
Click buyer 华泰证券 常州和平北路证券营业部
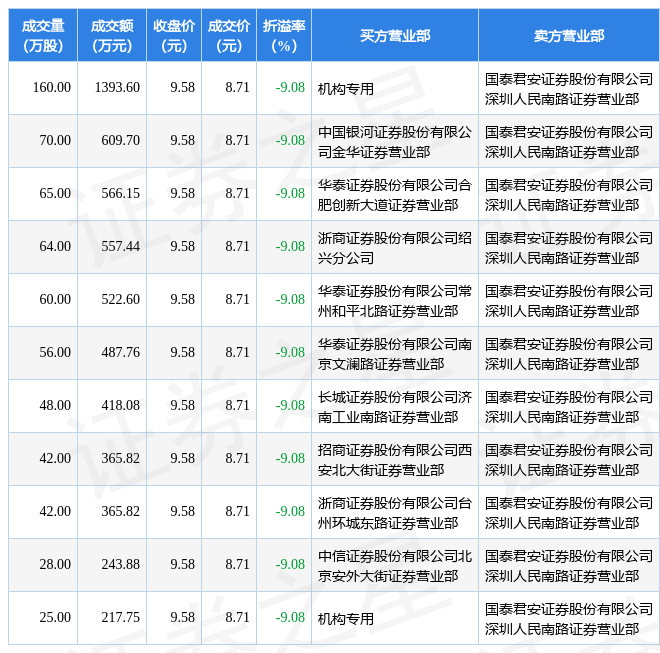pos(395,301)
